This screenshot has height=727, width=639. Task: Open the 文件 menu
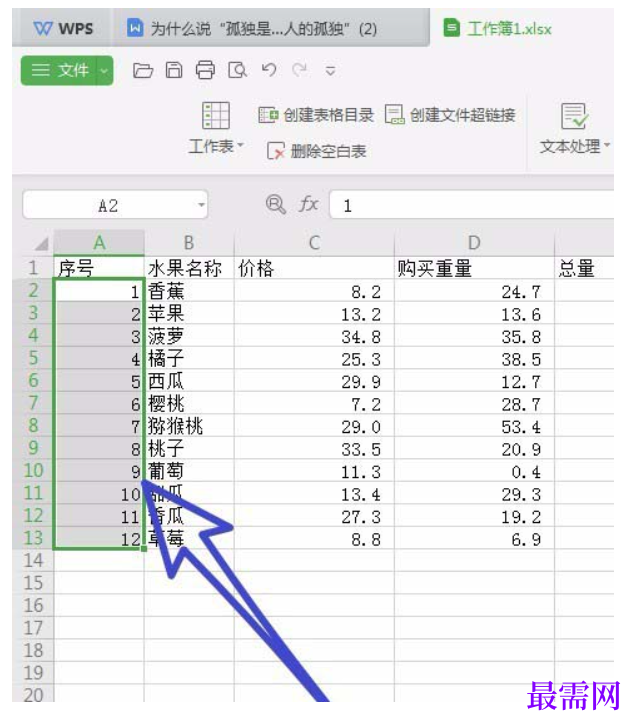coord(59,70)
